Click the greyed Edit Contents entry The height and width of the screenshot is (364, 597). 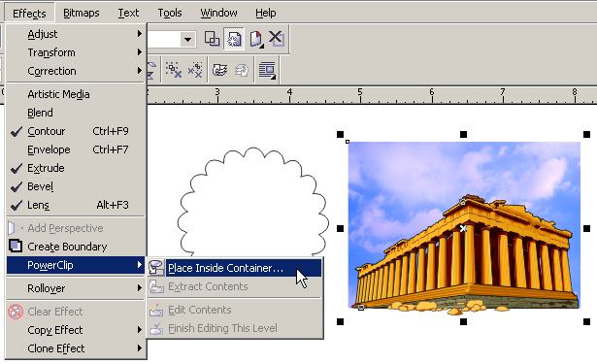[x=235, y=310]
